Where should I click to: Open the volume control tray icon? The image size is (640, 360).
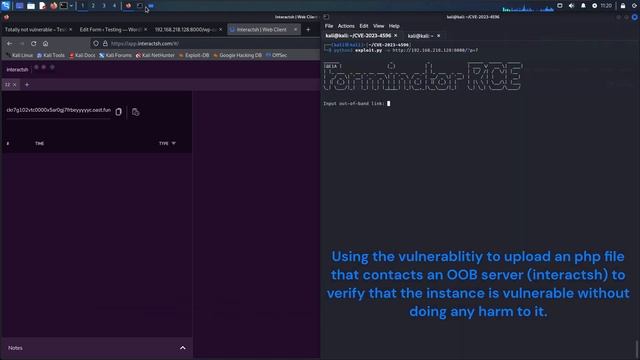click(x=571, y=6)
